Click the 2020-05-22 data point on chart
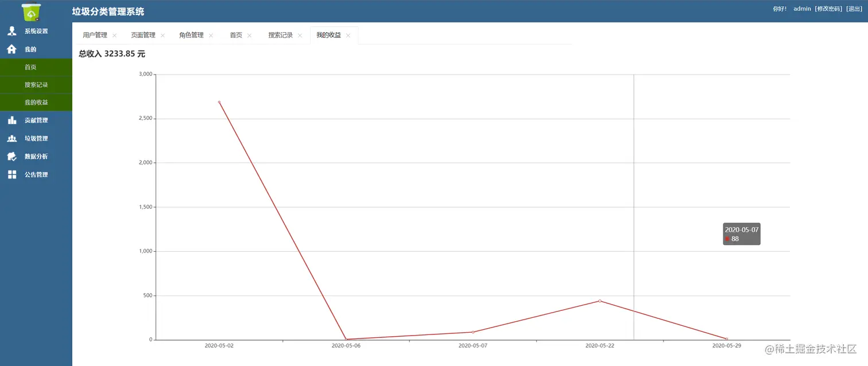868x366 pixels. 600,301
